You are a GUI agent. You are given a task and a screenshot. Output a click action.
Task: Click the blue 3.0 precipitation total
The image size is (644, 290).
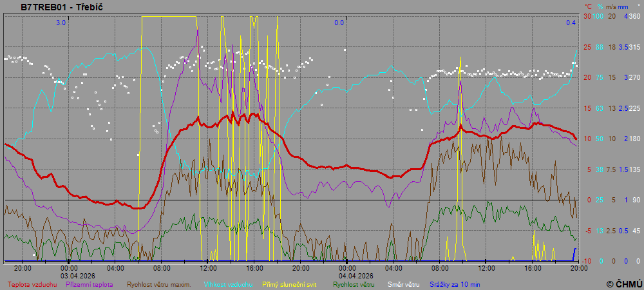pos(61,23)
